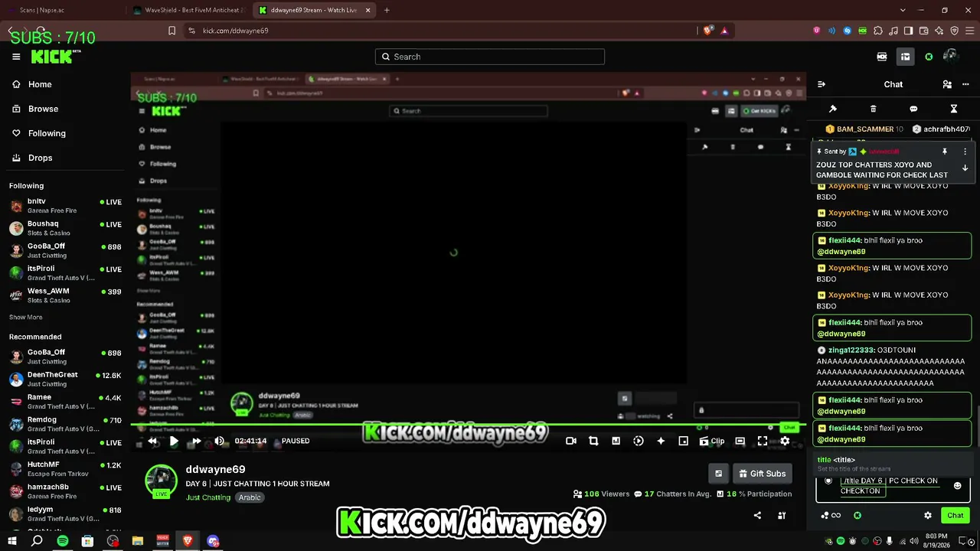Open DeenTheGreat recommended channel
The height and width of the screenshot is (551, 980).
[x=65, y=379]
